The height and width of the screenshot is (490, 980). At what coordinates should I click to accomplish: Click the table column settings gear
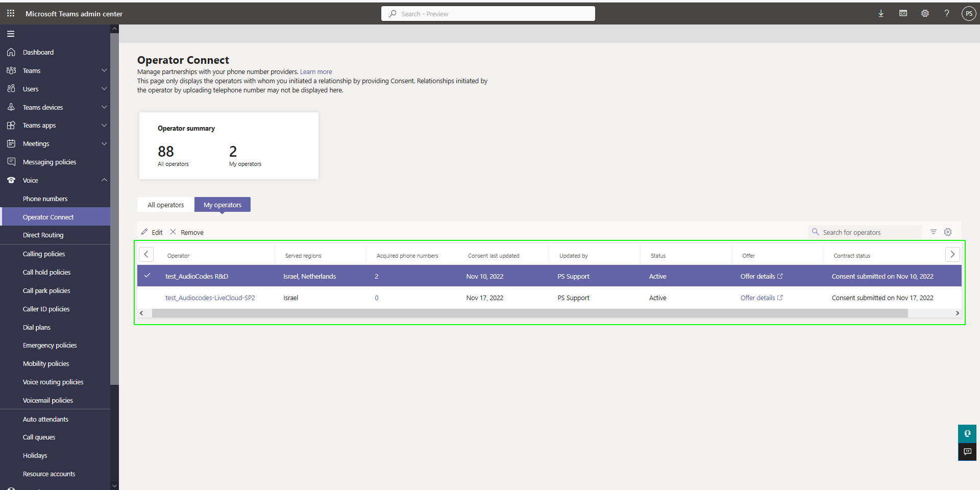[x=948, y=232]
